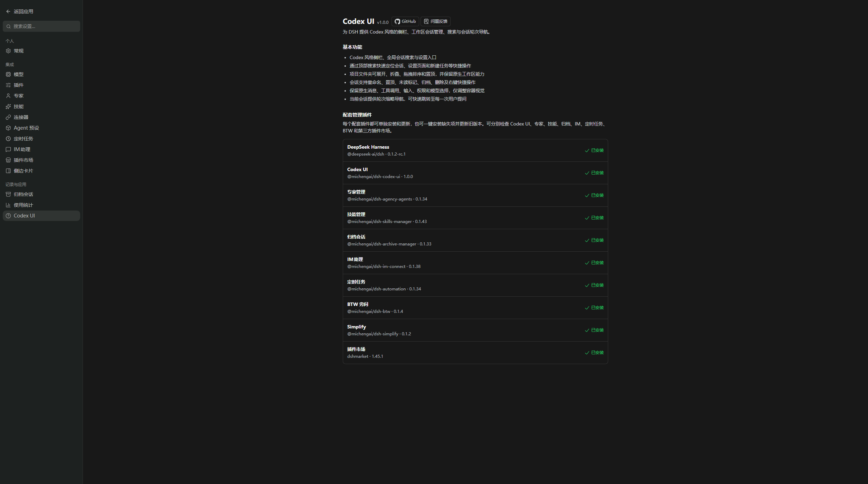The height and width of the screenshot is (484, 868).
Task: Click the 归档会话 plugin row title
Action: [x=356, y=237]
